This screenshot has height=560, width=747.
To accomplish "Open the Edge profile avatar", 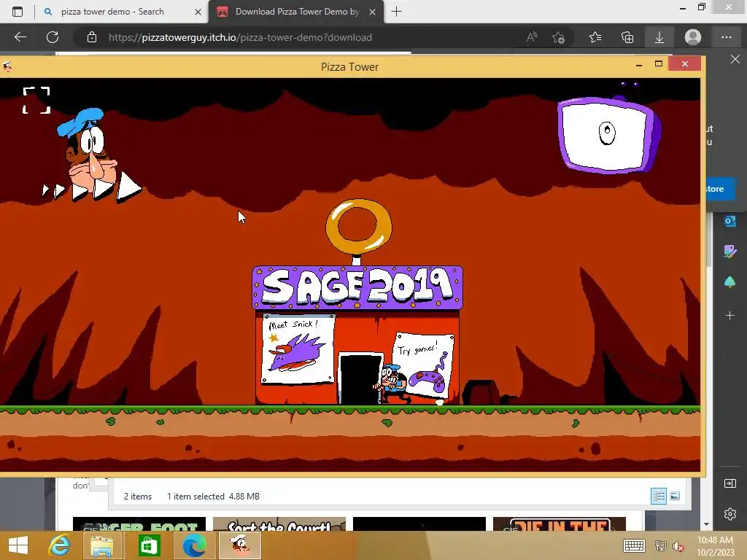I will pyautogui.click(x=693, y=37).
